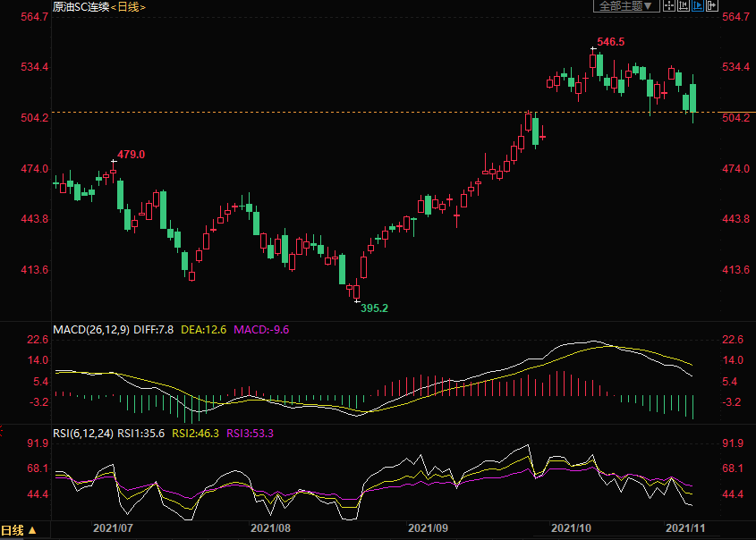Click the purple RSI3:53.3 value
Viewport: 756px width, 540px height.
[x=250, y=433]
